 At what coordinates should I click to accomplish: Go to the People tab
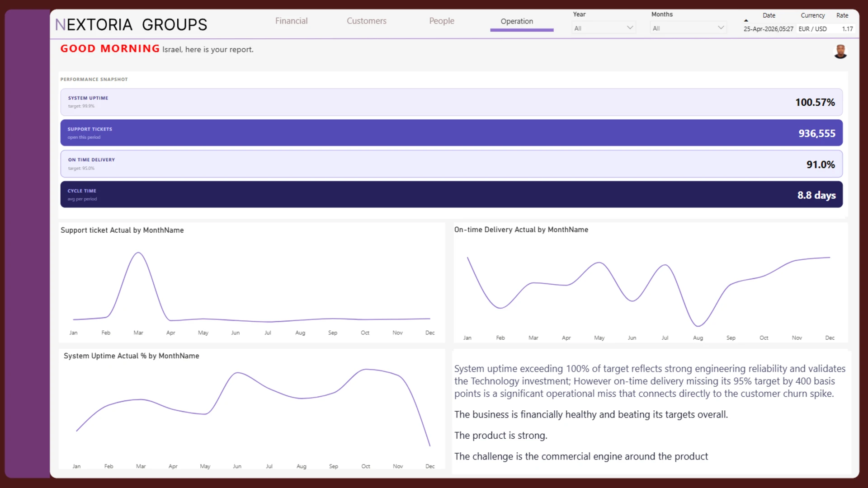point(442,21)
